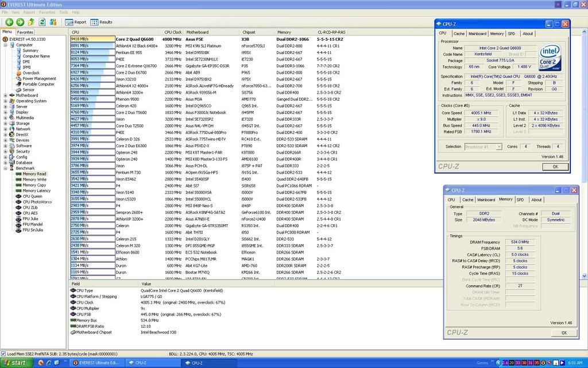This screenshot has height=368, width=588.
Task: Open the Favorites menu in the menu bar
Action: click(47, 13)
